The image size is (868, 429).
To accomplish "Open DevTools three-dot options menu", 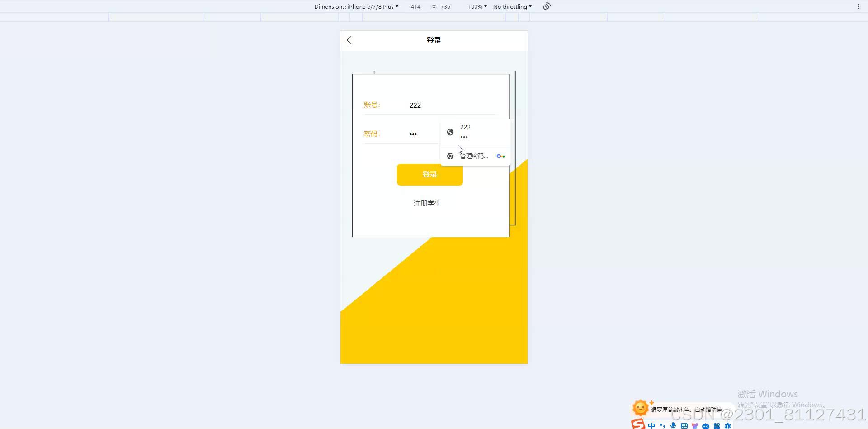I will tap(858, 6).
